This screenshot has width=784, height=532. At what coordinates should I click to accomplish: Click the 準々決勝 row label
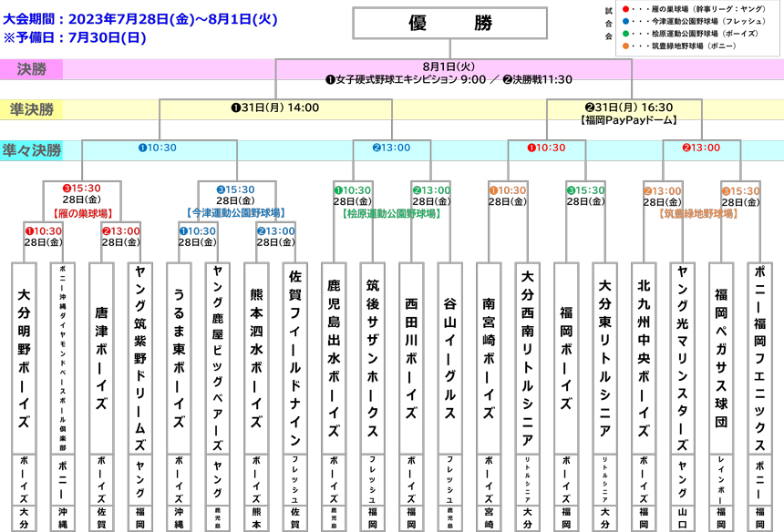(33, 149)
